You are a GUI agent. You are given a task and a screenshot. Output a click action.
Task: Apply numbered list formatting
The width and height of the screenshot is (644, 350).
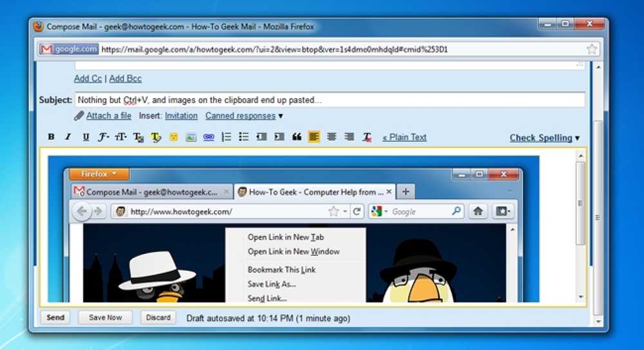click(226, 137)
